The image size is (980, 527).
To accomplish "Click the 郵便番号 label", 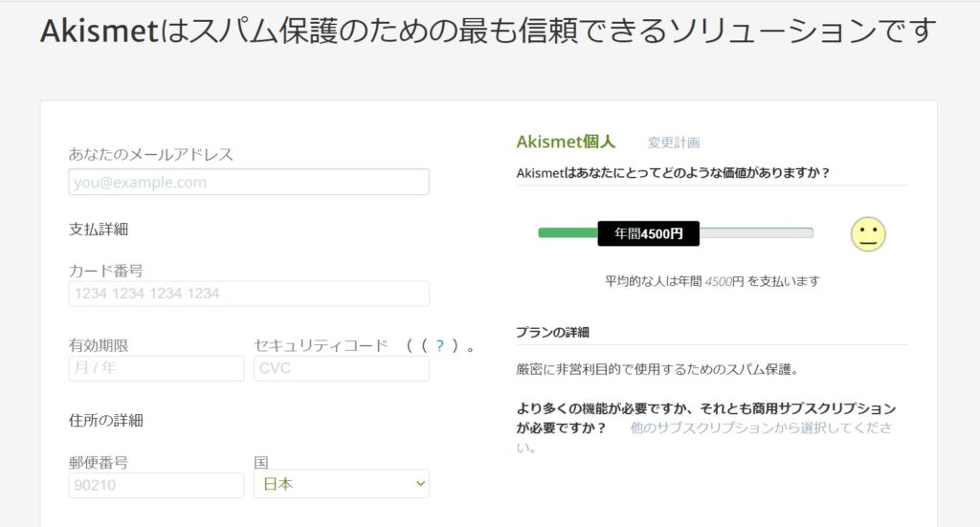I will 99,463.
